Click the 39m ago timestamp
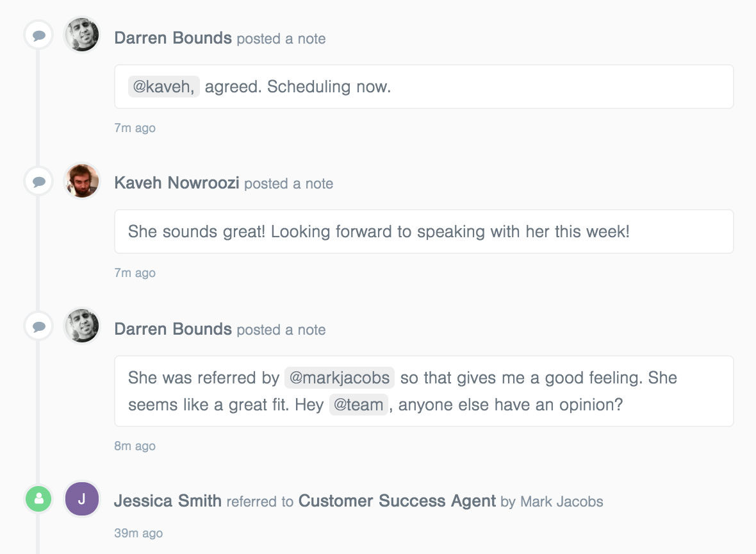756x554 pixels. (138, 533)
